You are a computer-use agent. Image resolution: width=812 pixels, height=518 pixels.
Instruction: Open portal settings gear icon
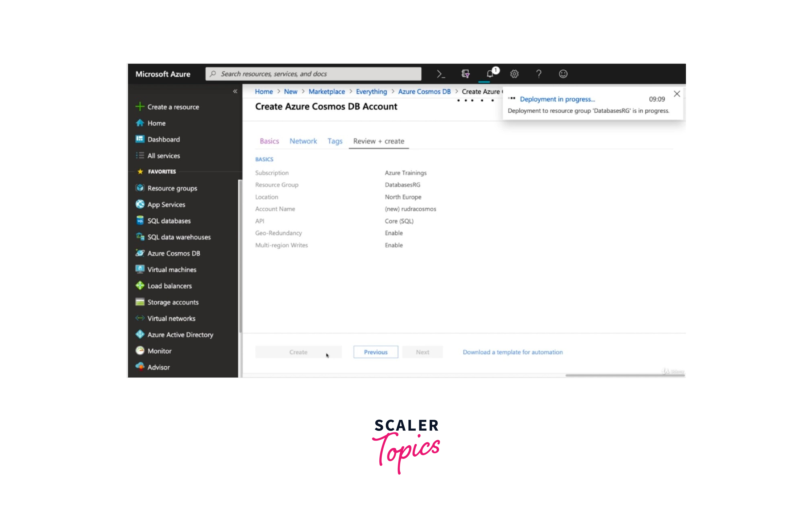coord(514,74)
